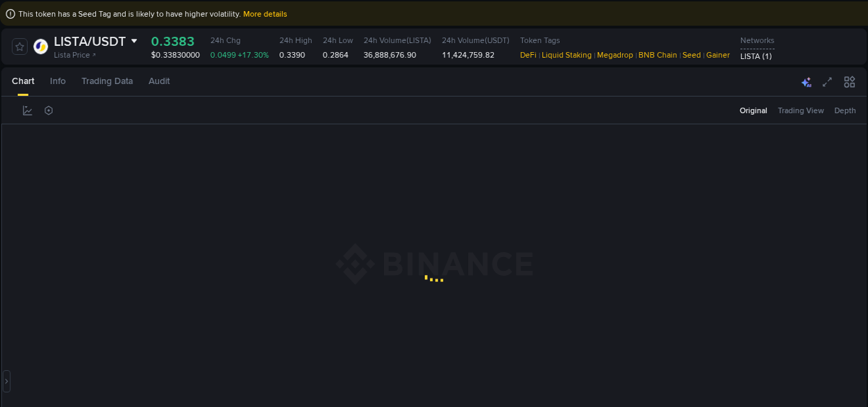
Task: Open the Audit tab
Action: (159, 81)
